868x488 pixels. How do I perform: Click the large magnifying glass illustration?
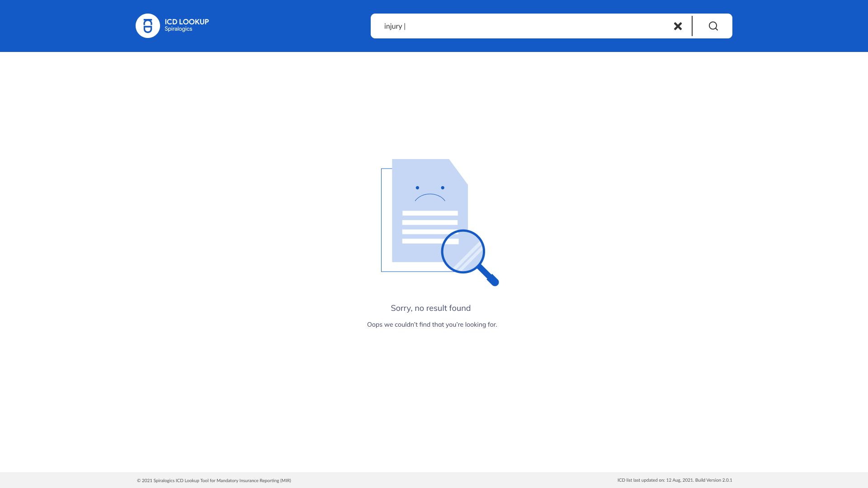463,251
